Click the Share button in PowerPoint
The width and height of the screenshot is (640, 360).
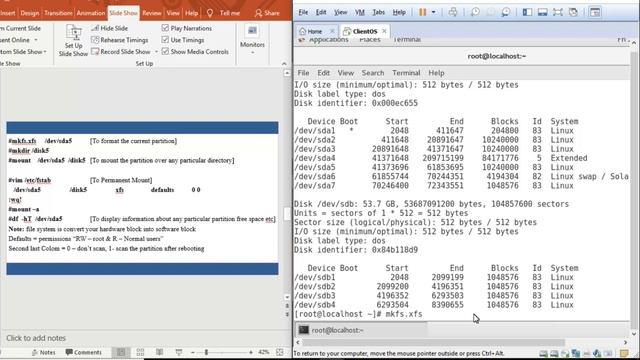click(x=267, y=13)
